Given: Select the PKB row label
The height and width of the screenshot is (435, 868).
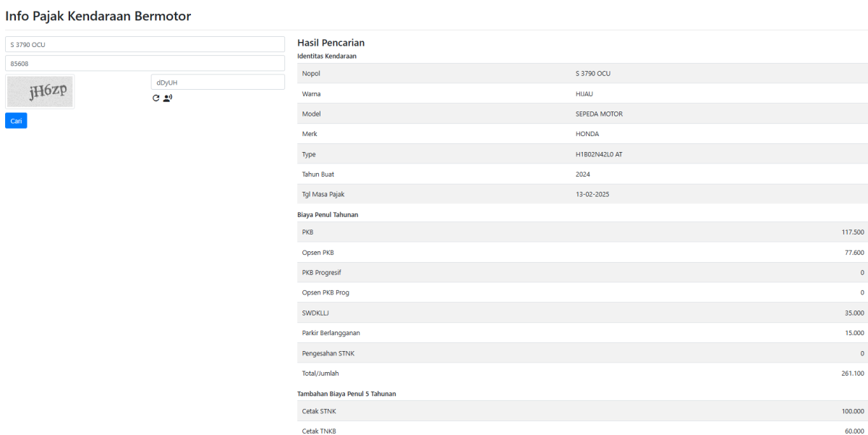Looking at the screenshot, I should click(x=307, y=232).
